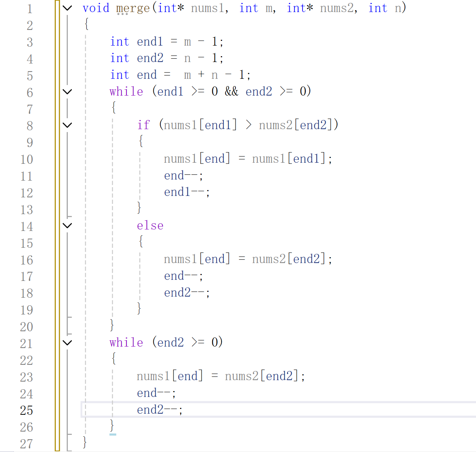Click variable 'end2' in its declaration on line 4
Image resolution: width=476 pixels, height=452 pixels.
coord(150,58)
